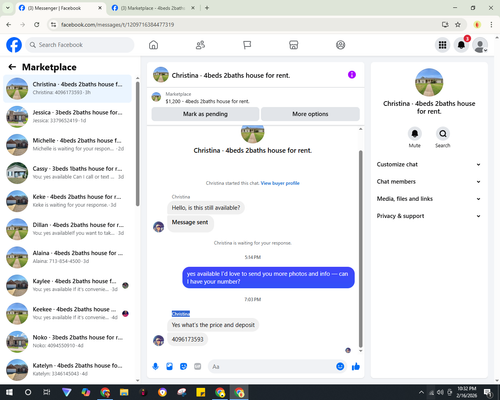The height and width of the screenshot is (400, 500).
Task: Open the taskbar clock showing 10:32 PM
Action: coord(467,392)
